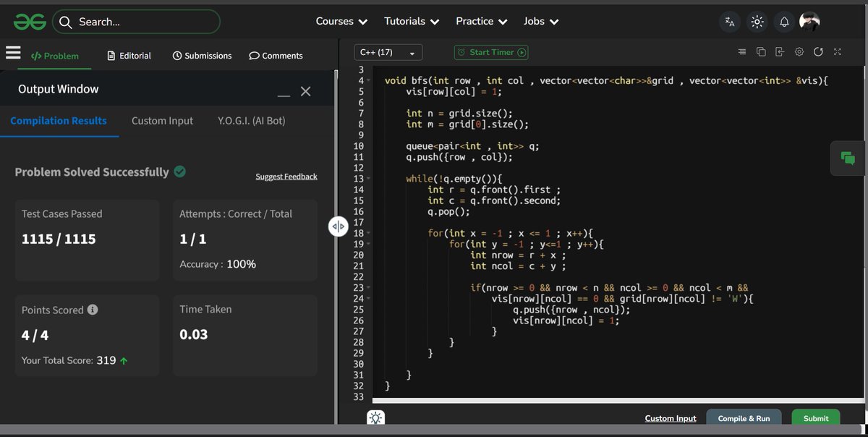Open the C++ (17) language dropdown
The height and width of the screenshot is (437, 868).
[388, 53]
